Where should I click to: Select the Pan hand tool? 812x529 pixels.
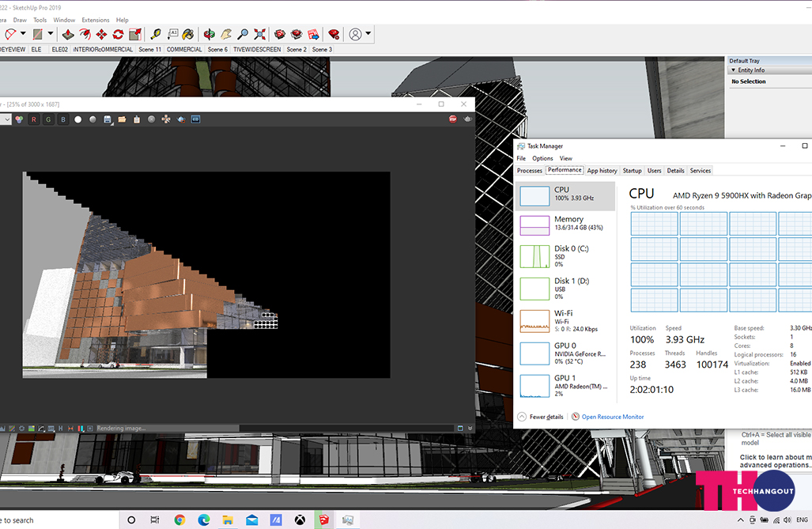tap(226, 35)
